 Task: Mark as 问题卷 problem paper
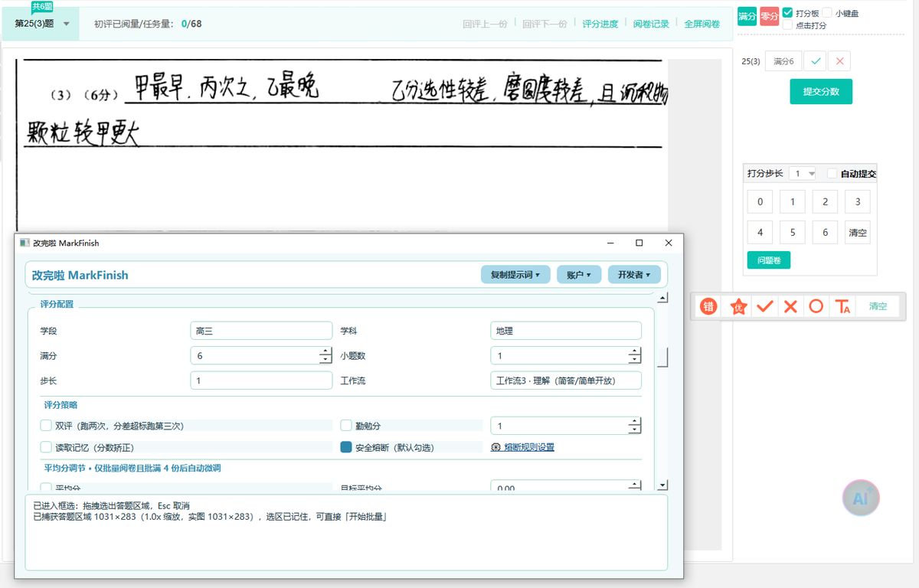tap(768, 260)
